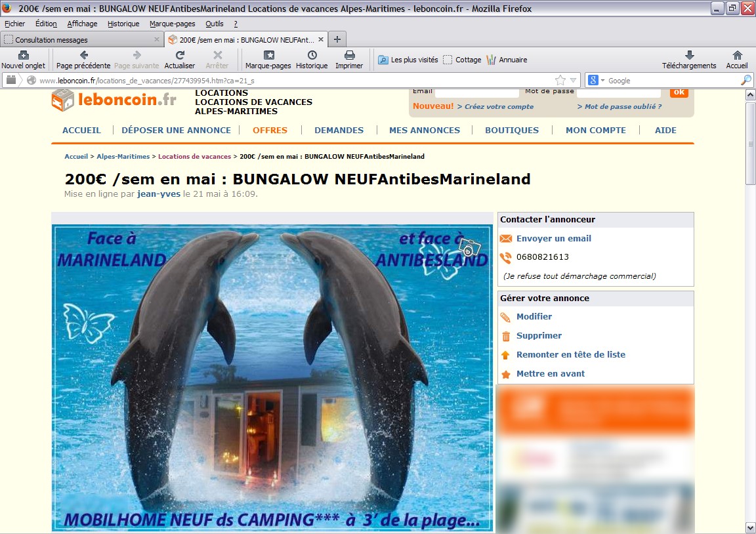756x534 pixels.
Task: Print the page with Imprimer
Action: point(349,60)
